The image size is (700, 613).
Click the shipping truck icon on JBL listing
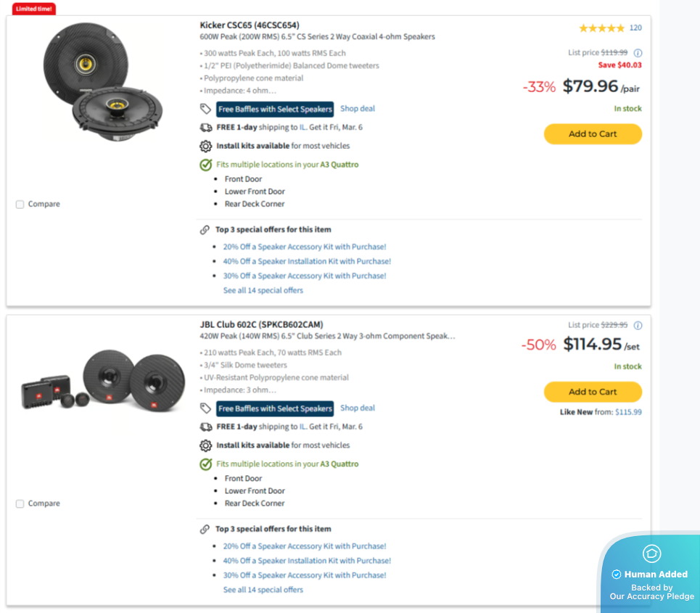[x=205, y=427]
